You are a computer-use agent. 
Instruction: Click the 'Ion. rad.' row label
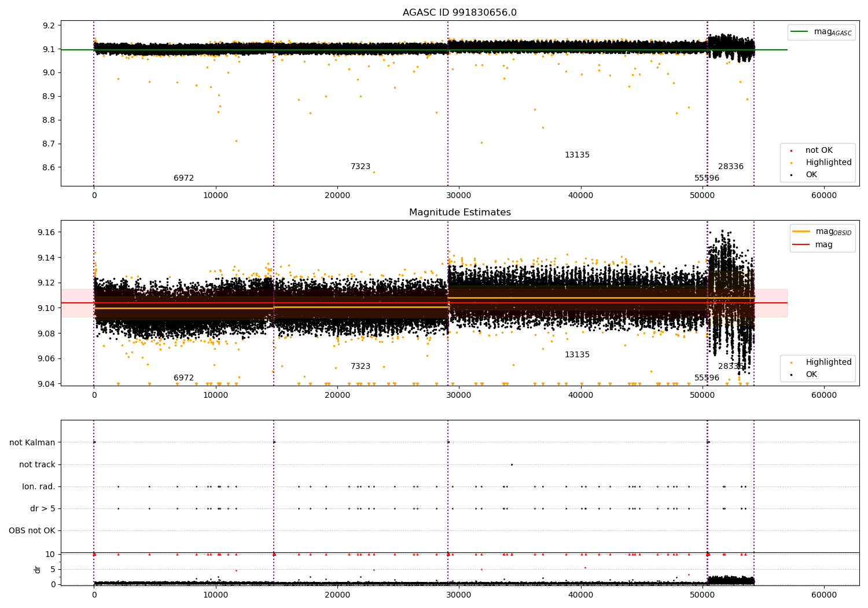39,487
